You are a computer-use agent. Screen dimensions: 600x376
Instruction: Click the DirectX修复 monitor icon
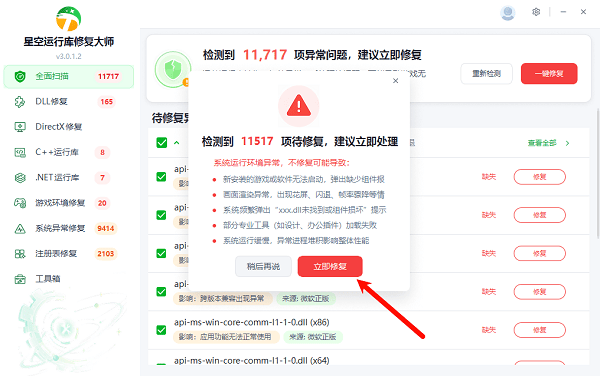click(20, 127)
